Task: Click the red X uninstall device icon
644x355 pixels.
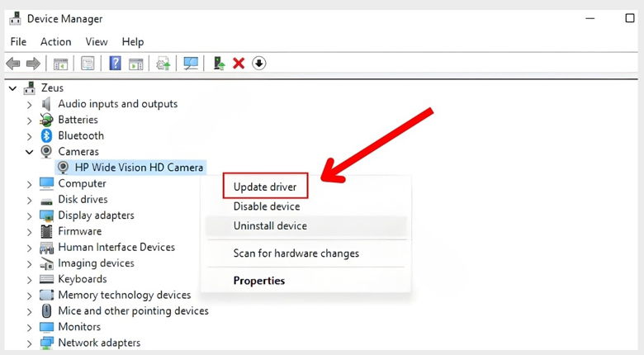Action: [239, 64]
